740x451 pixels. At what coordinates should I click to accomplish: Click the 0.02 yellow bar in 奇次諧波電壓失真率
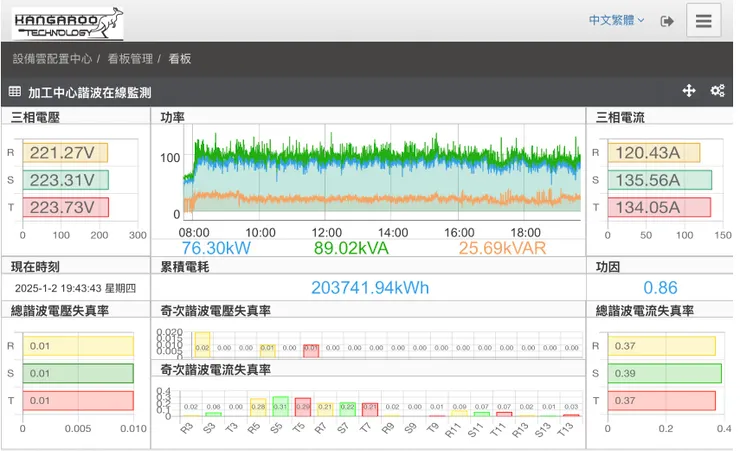202,345
